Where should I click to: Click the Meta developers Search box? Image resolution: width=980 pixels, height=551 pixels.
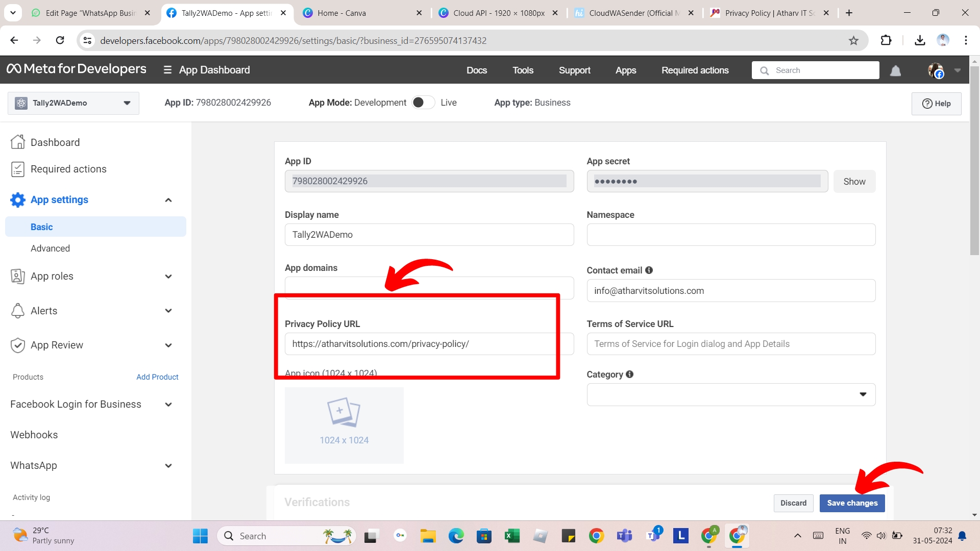click(815, 70)
